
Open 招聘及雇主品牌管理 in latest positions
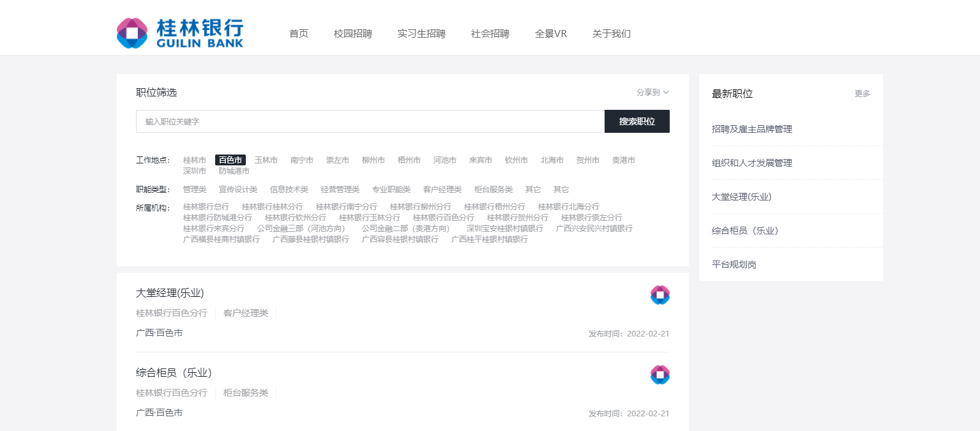coord(751,129)
